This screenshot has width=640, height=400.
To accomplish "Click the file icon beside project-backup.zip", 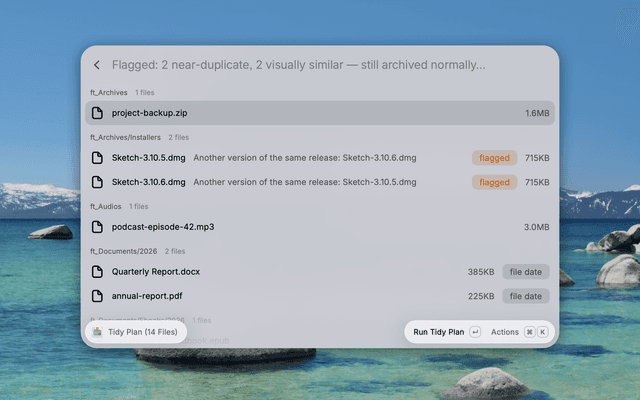I will pyautogui.click(x=97, y=113).
